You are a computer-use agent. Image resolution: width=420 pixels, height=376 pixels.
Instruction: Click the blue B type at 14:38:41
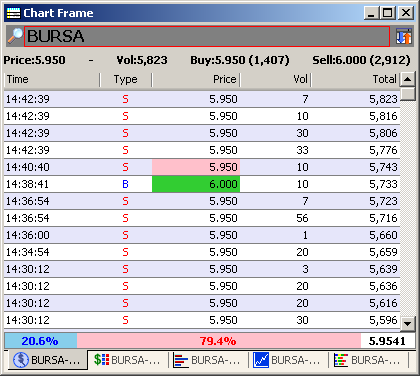tap(125, 184)
